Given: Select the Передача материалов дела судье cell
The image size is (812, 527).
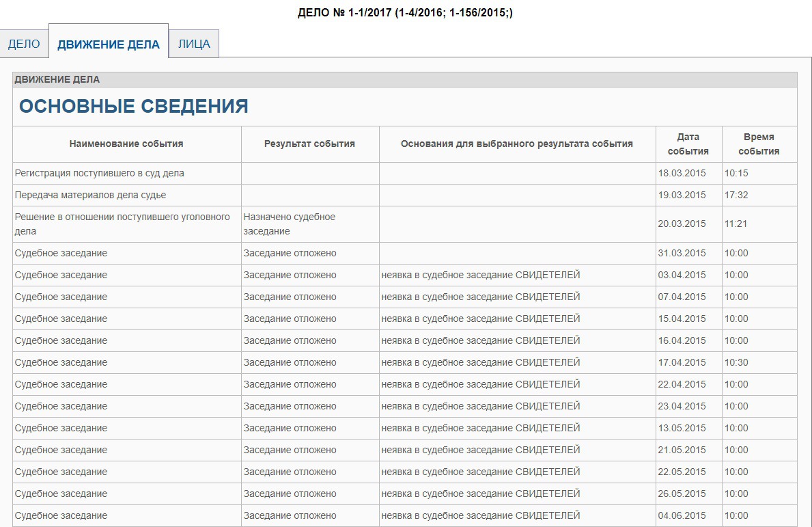Looking at the screenshot, I should click(x=91, y=195).
